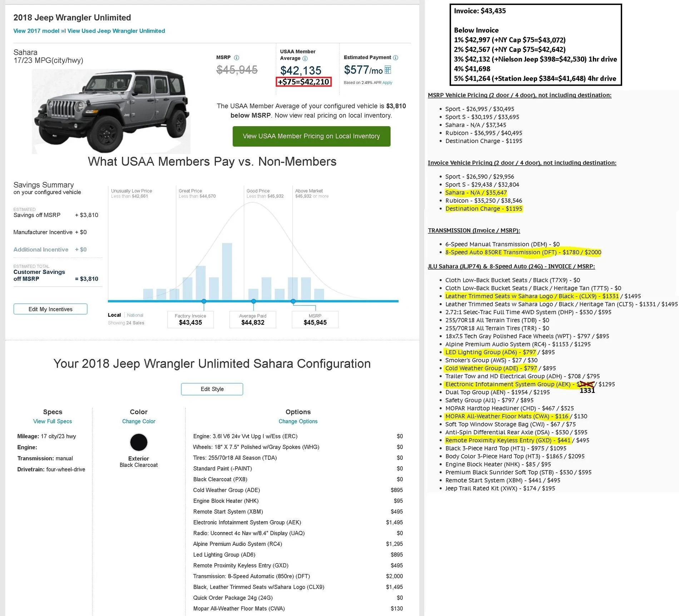Click the 5% $41,264 Station Jeep line
Screen dimensions: 679x616
tap(535, 78)
